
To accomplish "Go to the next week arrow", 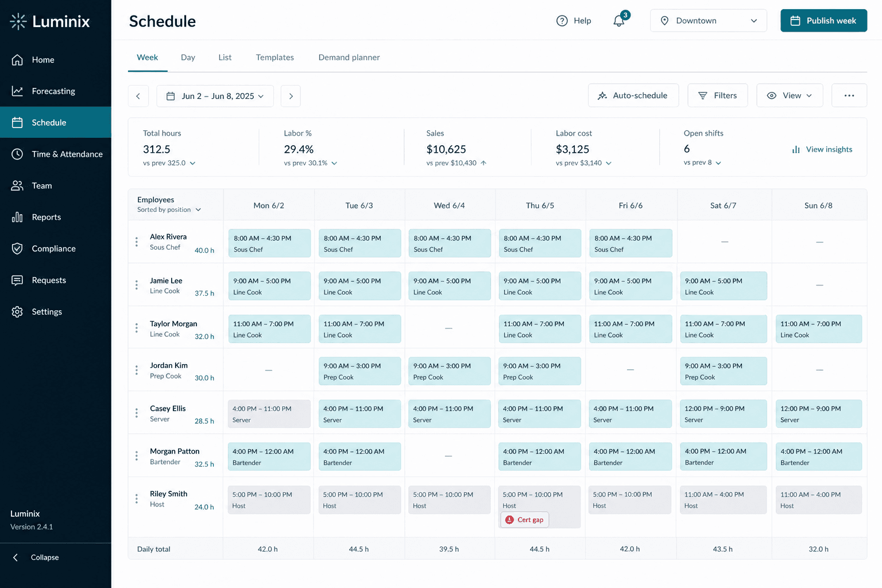I will [x=291, y=96].
